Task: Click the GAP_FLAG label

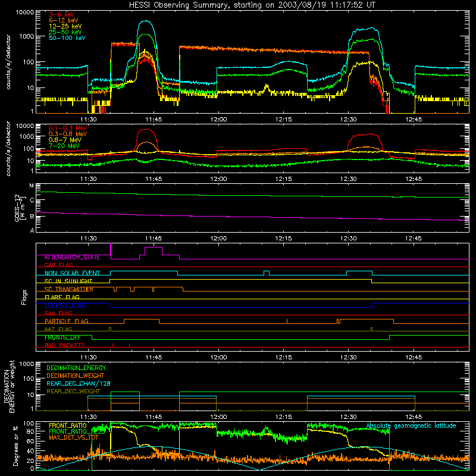Action: pos(58,265)
